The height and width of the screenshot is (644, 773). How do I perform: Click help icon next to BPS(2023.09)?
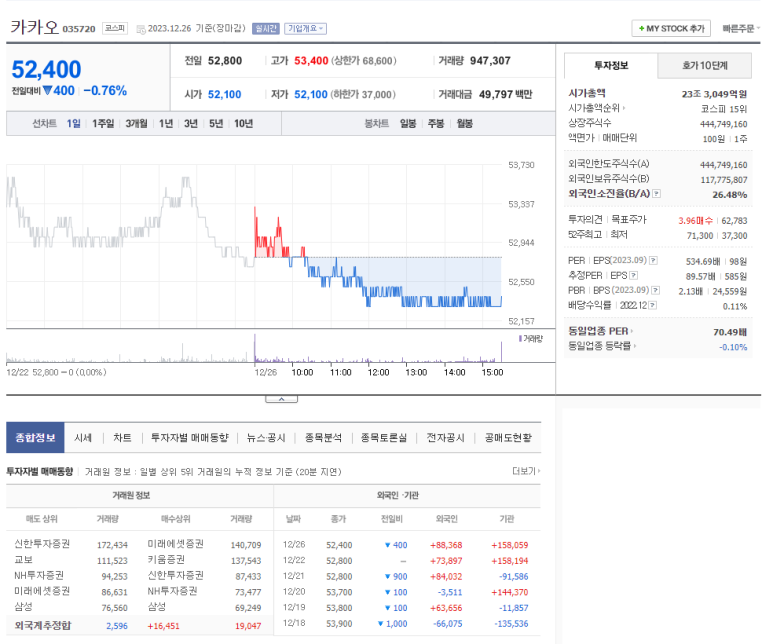(656, 290)
